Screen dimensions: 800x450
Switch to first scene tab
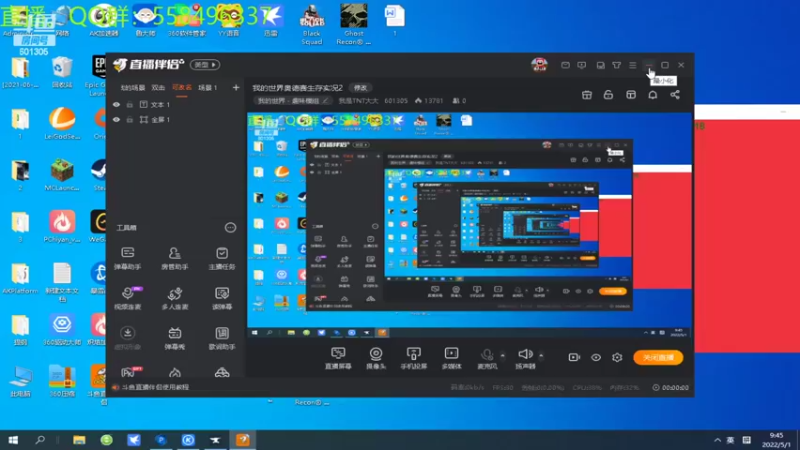point(133,88)
